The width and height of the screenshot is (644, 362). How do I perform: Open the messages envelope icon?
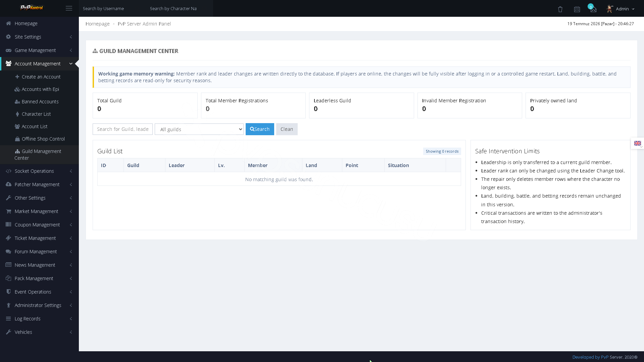(593, 9)
